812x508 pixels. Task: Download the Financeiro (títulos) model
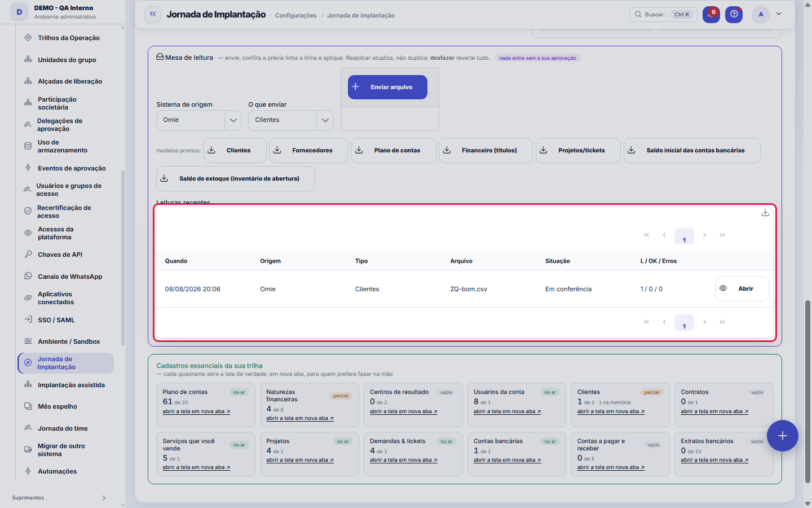click(486, 151)
